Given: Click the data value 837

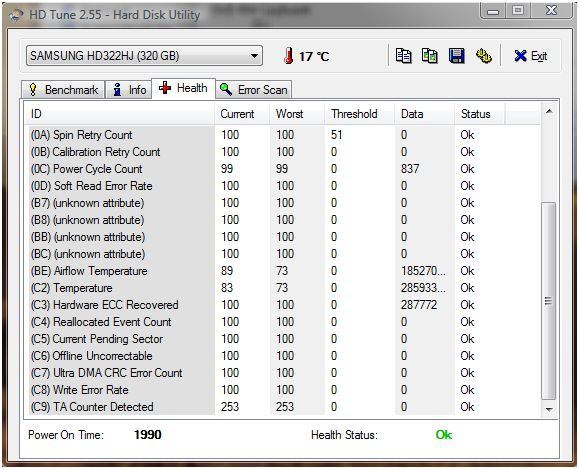Looking at the screenshot, I should 410,169.
